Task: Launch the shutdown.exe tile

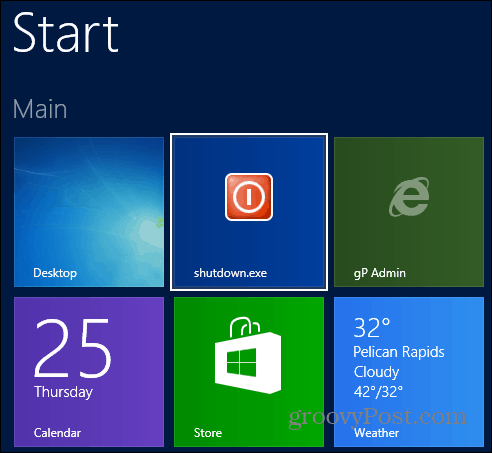Action: pos(249,212)
